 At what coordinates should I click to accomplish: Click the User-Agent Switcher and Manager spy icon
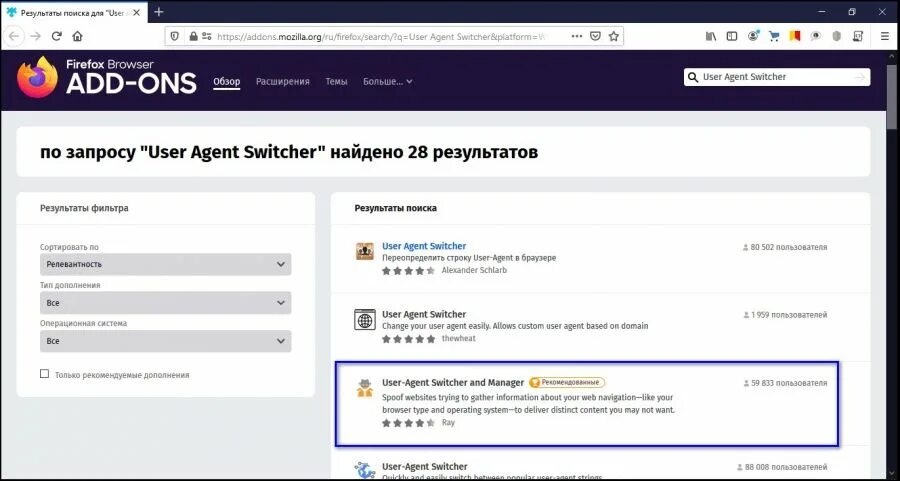(x=364, y=387)
